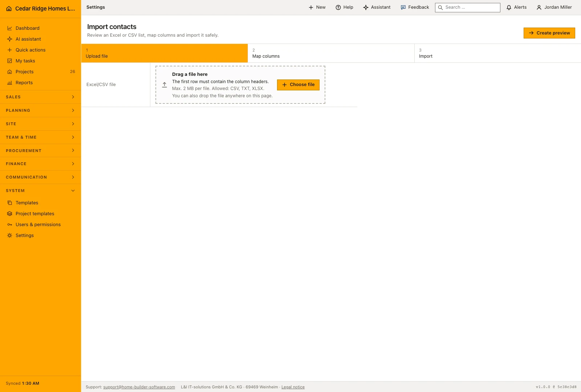
Task: Click the Projects count badge 26
Action: pyautogui.click(x=73, y=72)
